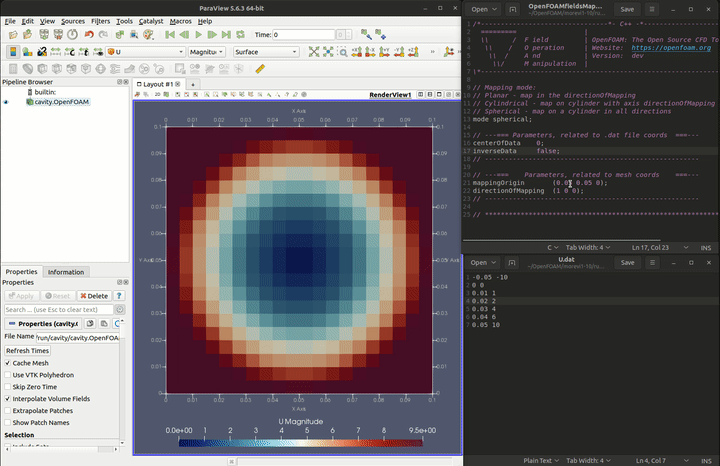Enable Use VTK Polyhedron
Viewport: 720px width, 466px height.
pos(7,375)
